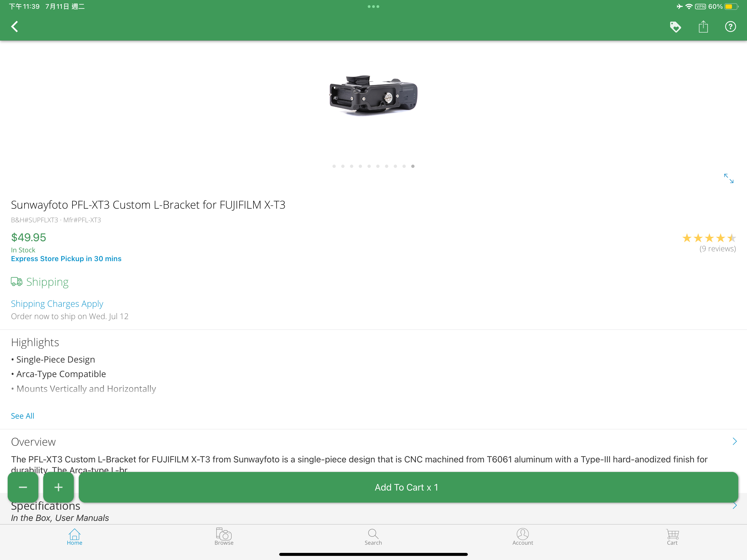Jump to the first image page dot

[x=334, y=166]
